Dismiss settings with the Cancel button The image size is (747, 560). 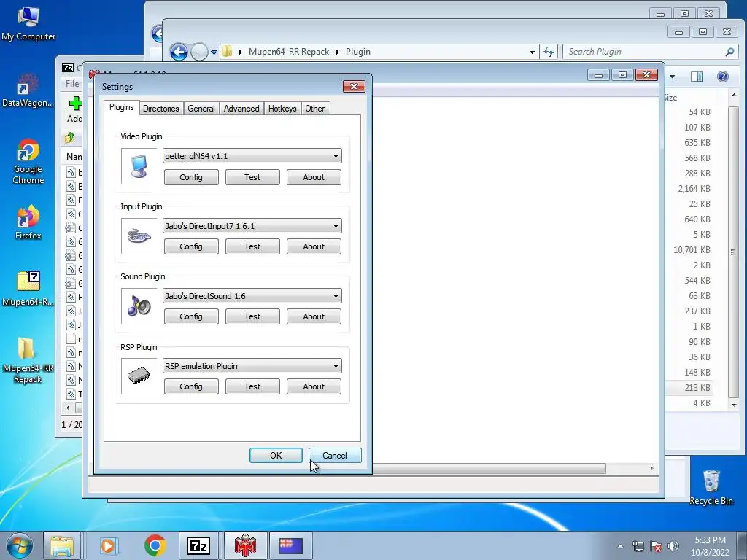tap(335, 456)
